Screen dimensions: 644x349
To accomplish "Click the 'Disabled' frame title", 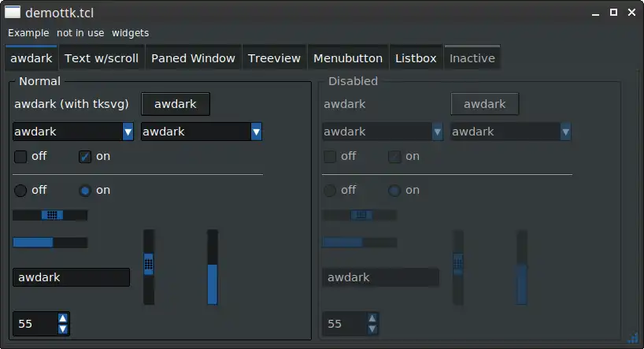I will tap(353, 81).
